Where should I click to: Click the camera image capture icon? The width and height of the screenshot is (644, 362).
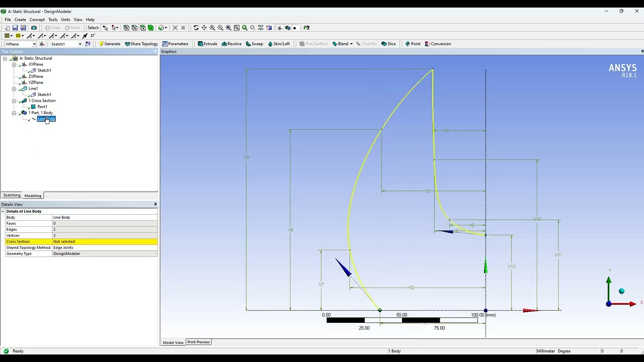34,28
